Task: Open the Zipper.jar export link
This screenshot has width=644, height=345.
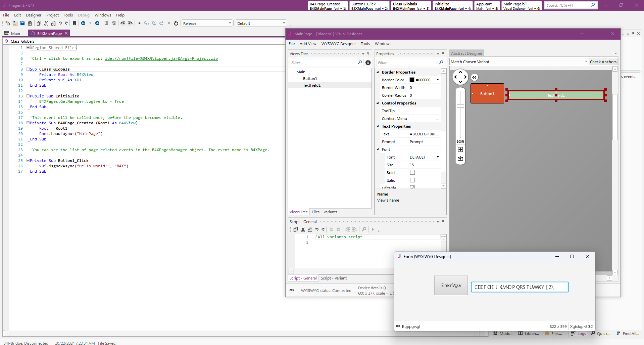Action: click(x=161, y=58)
